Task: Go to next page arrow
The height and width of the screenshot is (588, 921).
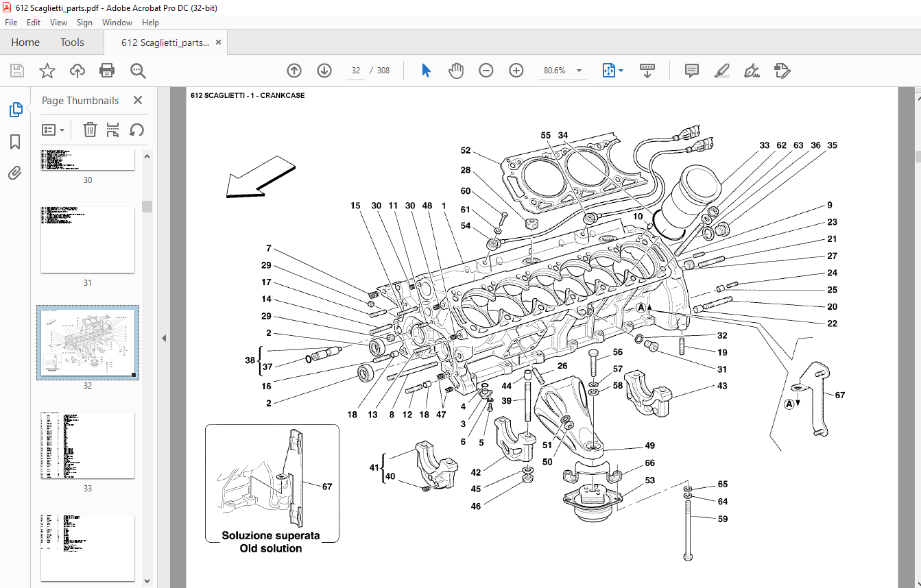Action: tap(324, 71)
